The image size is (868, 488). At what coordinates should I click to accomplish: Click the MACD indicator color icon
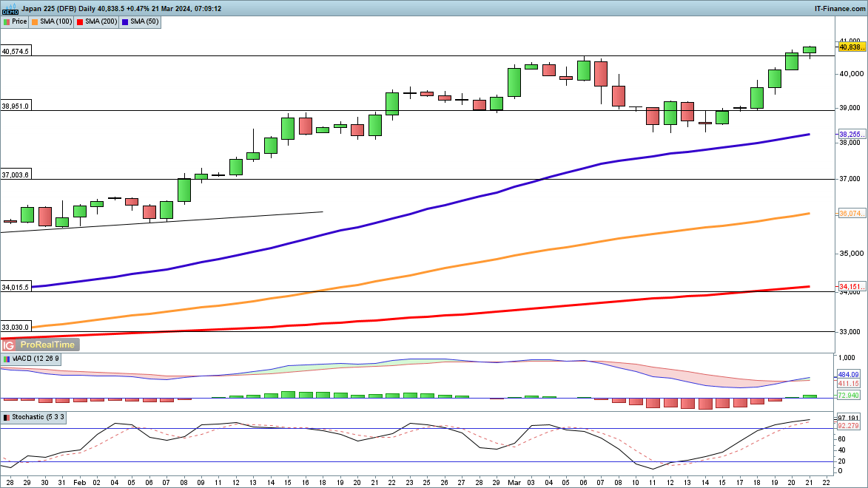point(6,359)
